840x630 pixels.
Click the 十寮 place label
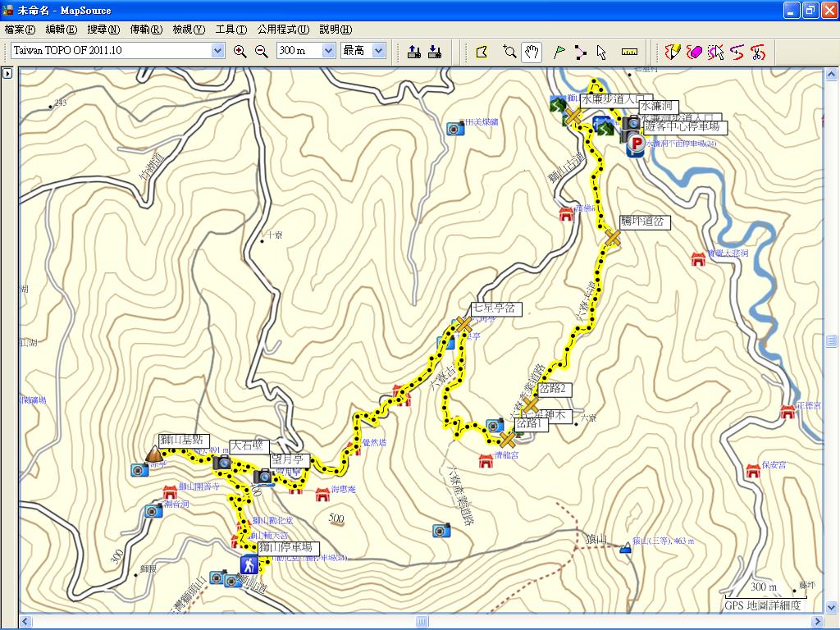pos(276,235)
